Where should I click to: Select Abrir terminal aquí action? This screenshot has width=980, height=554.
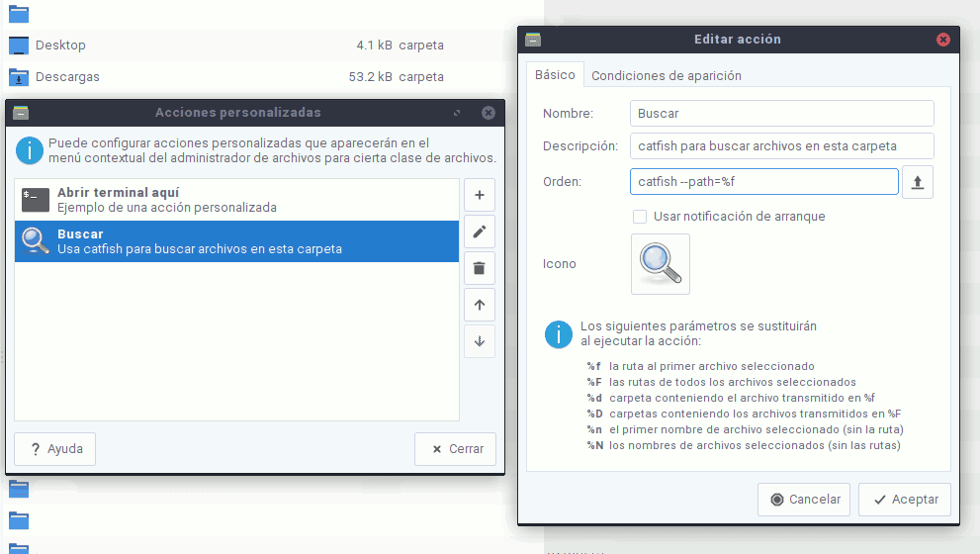[237, 200]
